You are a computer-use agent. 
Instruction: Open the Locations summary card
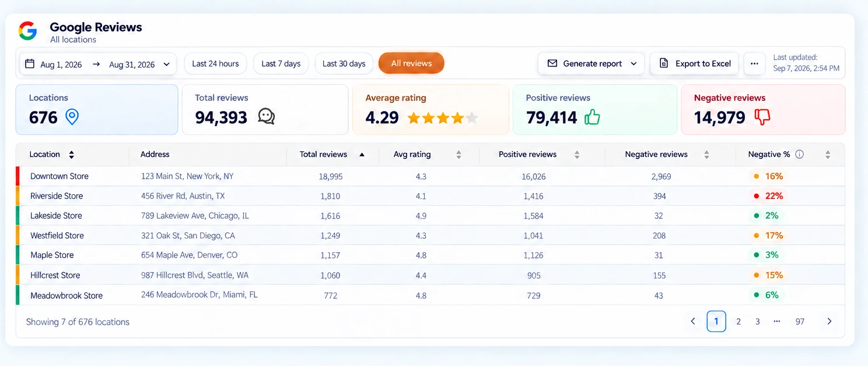click(97, 110)
